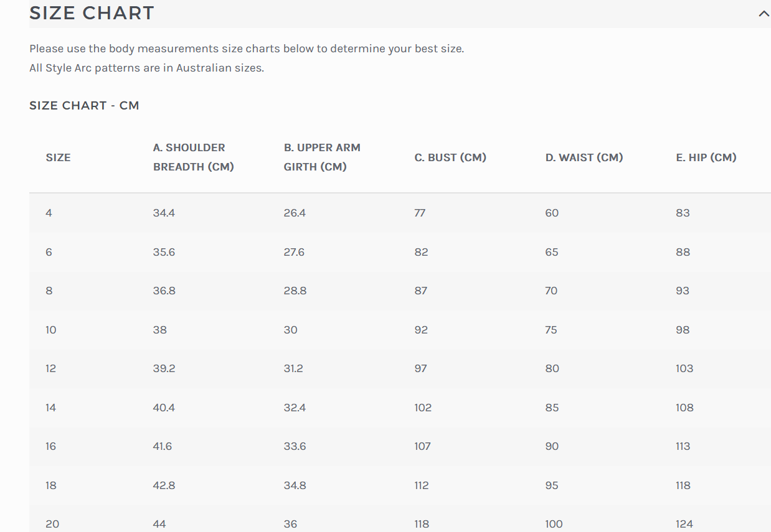Select hip value 83 in size 4 row
Viewport: 771px width, 532px height.
tap(683, 213)
